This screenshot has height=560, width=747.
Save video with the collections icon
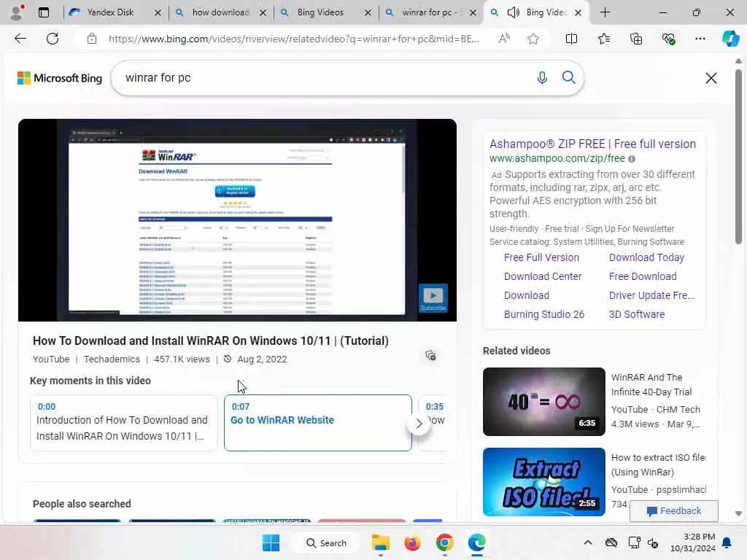[430, 355]
